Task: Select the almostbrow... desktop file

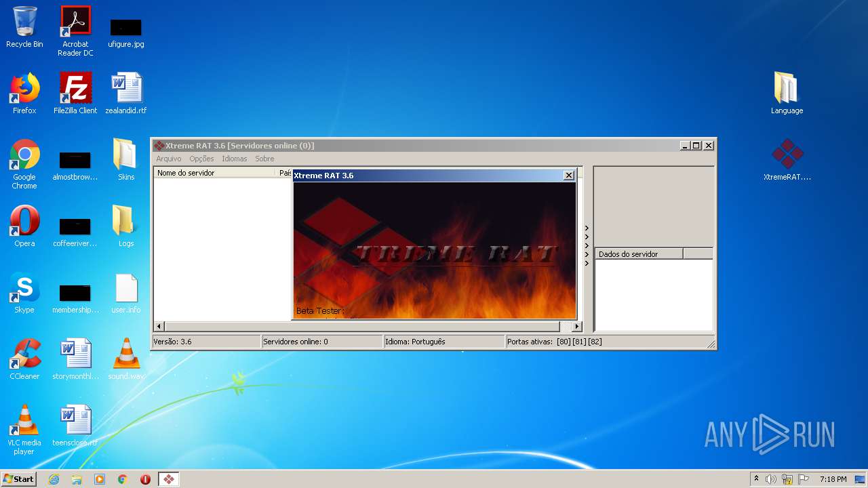Action: 75,166
